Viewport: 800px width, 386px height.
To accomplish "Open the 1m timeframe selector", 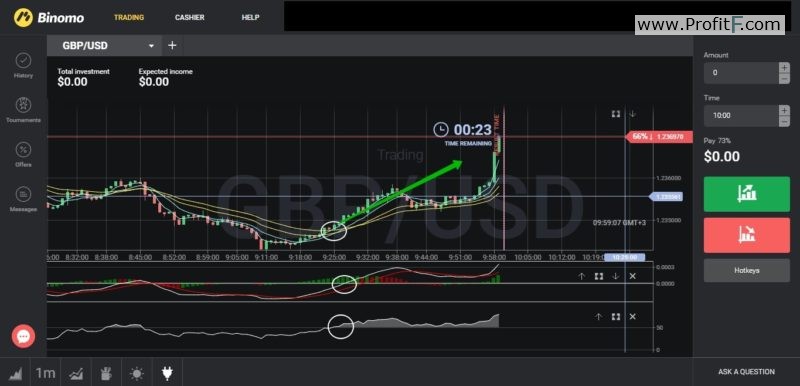I will pos(45,373).
